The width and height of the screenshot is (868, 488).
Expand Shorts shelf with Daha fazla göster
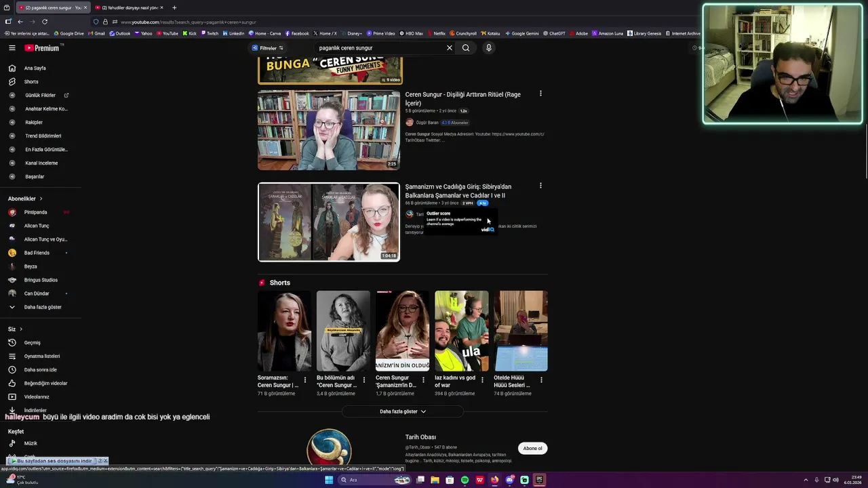pyautogui.click(x=403, y=411)
